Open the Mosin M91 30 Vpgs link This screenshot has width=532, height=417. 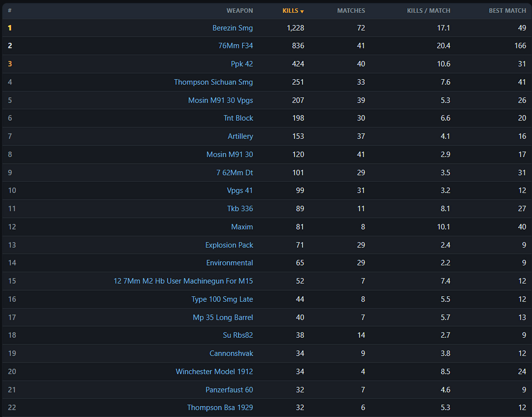pos(220,101)
